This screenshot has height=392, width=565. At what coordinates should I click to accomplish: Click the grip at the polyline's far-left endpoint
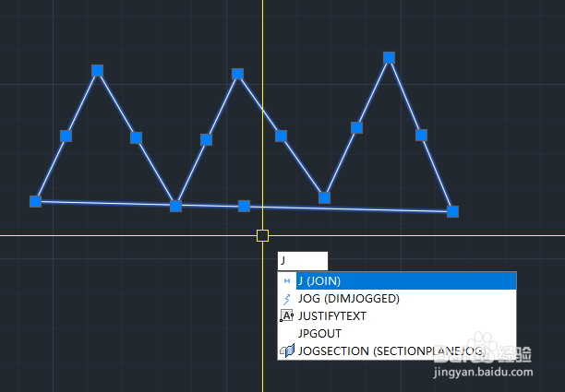pyautogui.click(x=35, y=201)
